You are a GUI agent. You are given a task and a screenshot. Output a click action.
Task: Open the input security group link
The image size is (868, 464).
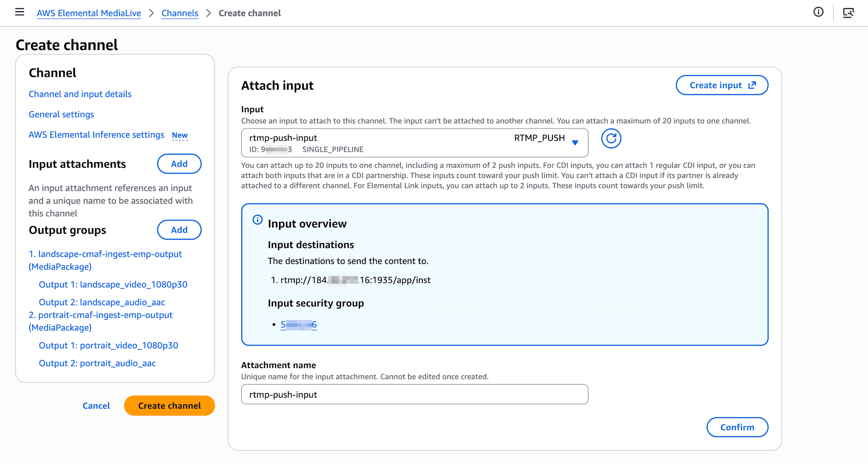[299, 325]
